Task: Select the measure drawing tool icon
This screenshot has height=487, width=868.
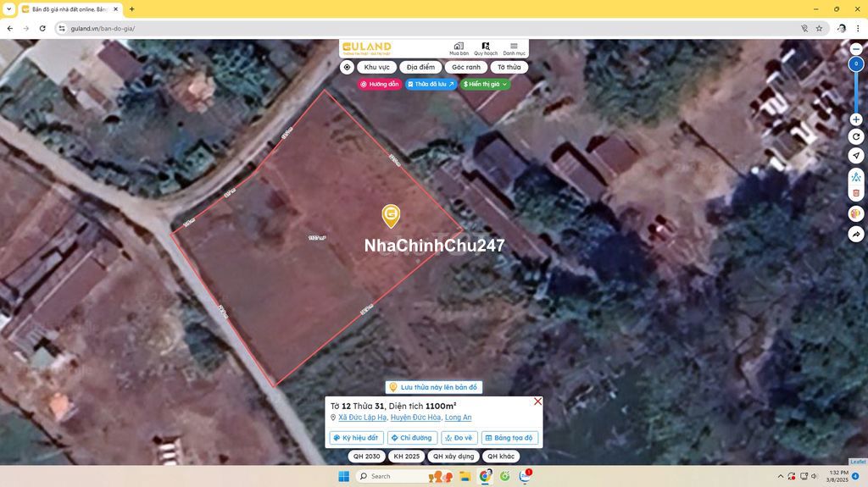Action: (856, 177)
